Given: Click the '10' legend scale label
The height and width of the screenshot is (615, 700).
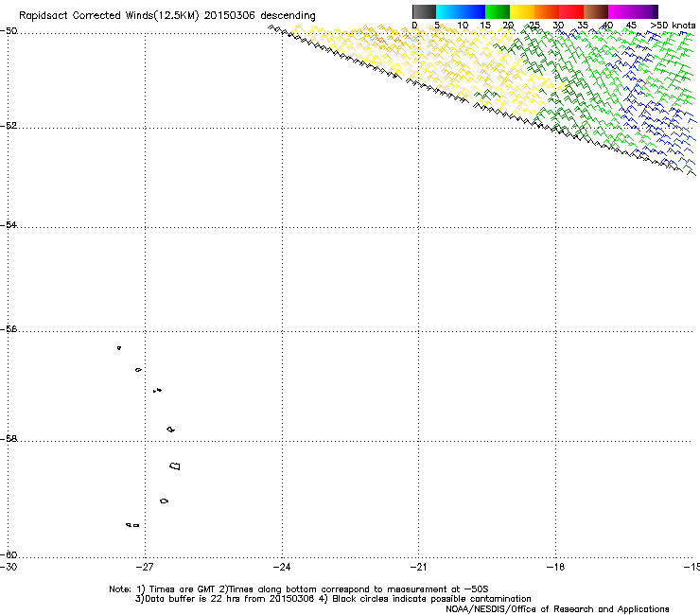Looking at the screenshot, I should point(463,26).
